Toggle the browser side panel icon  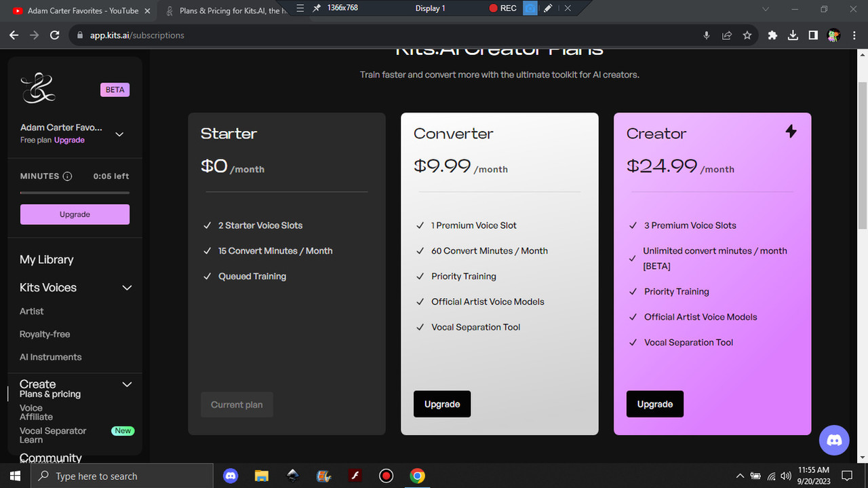point(813,35)
